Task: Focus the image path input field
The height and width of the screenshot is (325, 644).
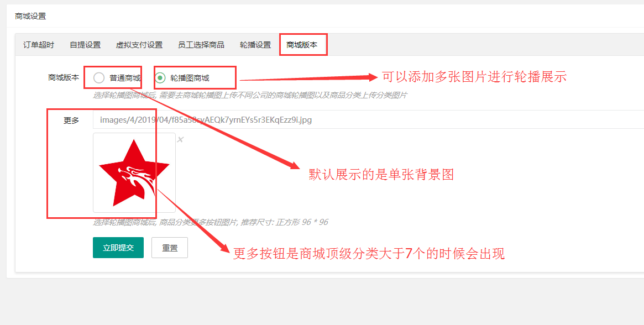Action: [x=365, y=119]
